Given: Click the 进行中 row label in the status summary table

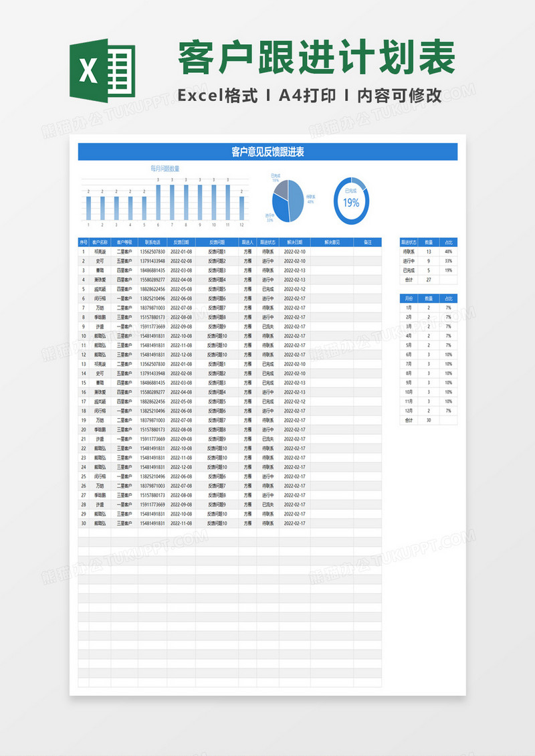Looking at the screenshot, I should pos(409,261).
